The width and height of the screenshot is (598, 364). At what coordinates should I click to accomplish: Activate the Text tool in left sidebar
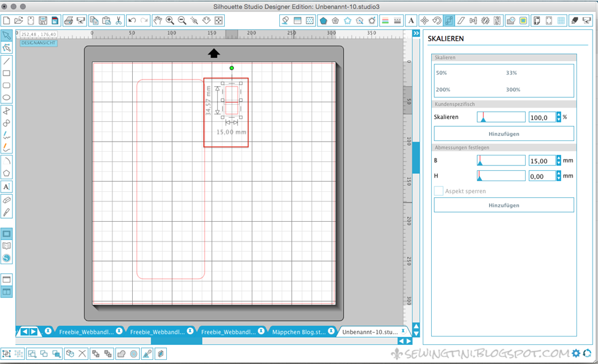pyautogui.click(x=7, y=186)
